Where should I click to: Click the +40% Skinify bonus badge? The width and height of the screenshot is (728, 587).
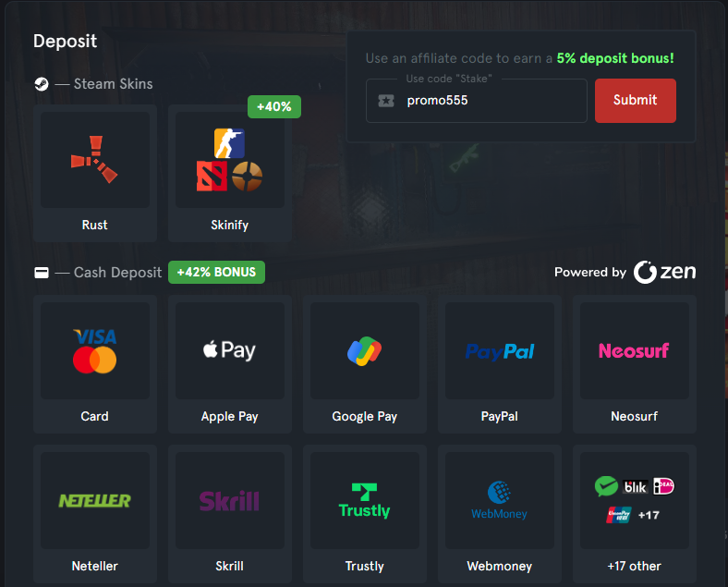click(274, 107)
